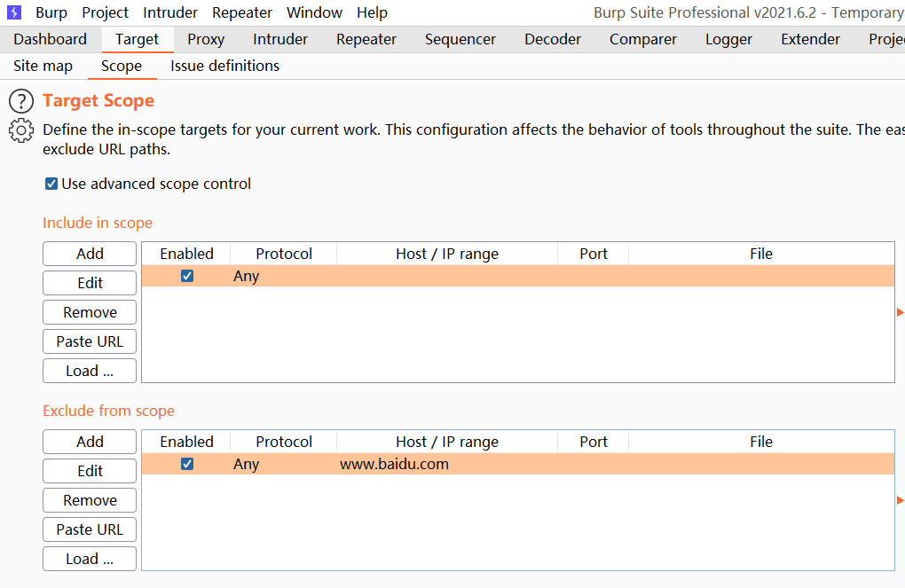This screenshot has height=588, width=905.
Task: Click Add under Exclude from scope
Action: tap(90, 442)
